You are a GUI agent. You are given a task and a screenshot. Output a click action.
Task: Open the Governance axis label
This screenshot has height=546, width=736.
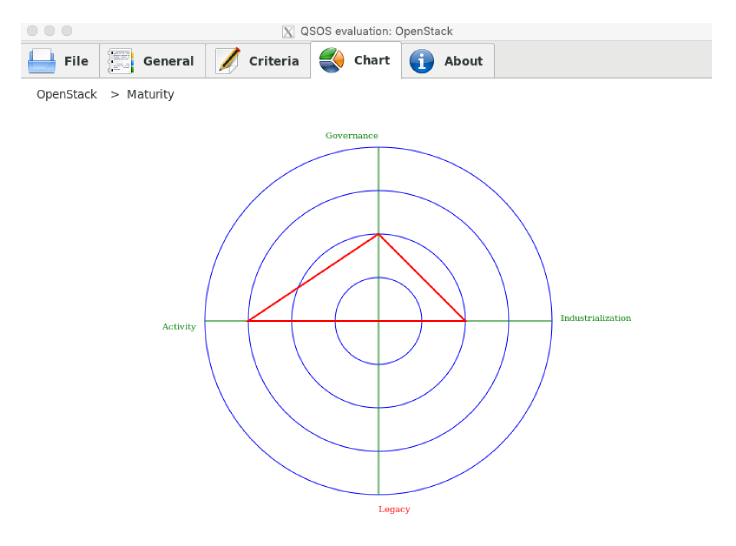click(352, 136)
